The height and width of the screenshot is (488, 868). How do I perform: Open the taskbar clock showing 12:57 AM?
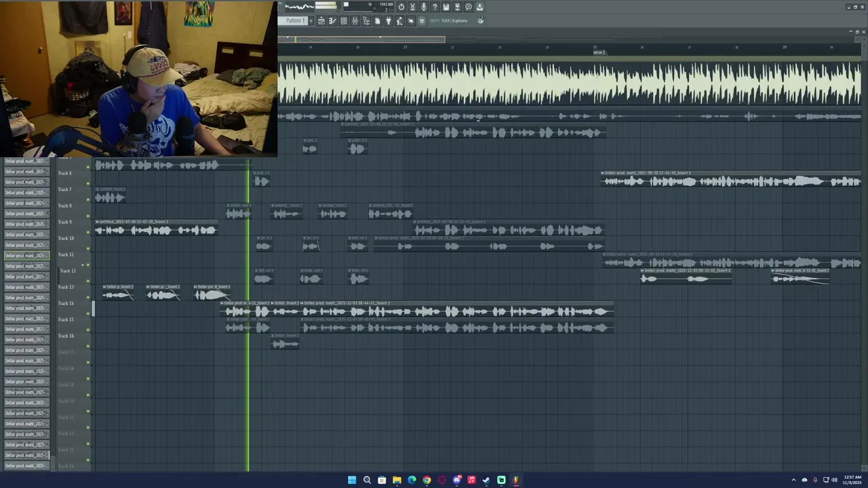pos(852,480)
